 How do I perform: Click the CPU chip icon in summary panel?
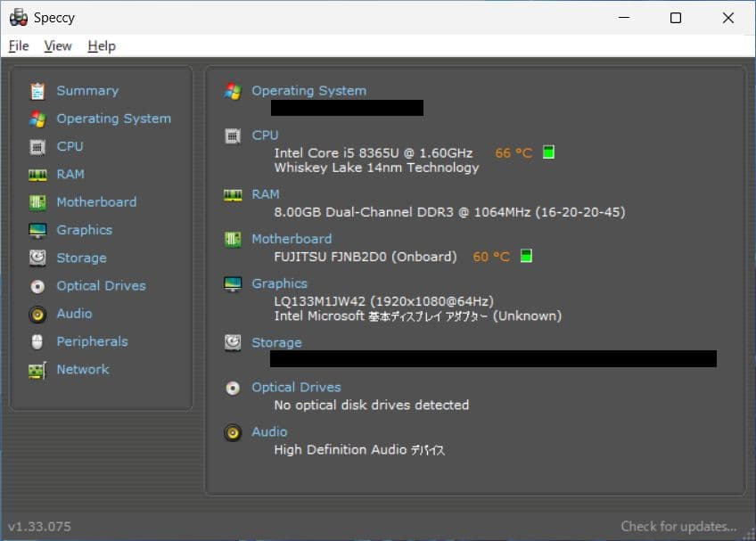tap(233, 136)
